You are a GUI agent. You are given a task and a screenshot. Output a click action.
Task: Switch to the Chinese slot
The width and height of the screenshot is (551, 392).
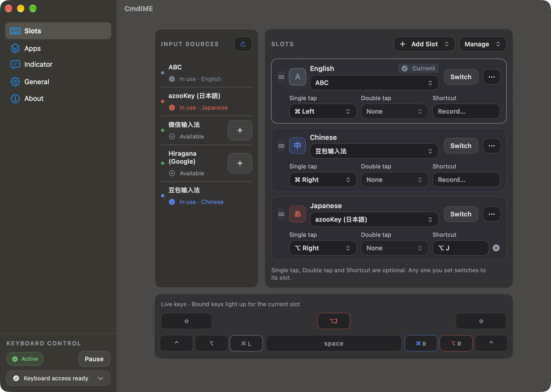point(461,146)
